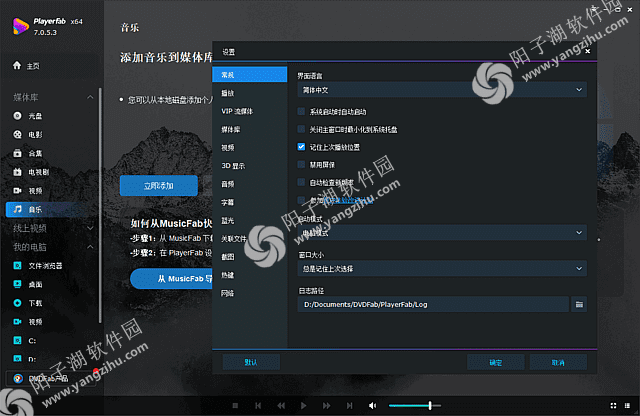The height and width of the screenshot is (416, 640).
Task: Open the C: drive icon
Action: click(17, 340)
